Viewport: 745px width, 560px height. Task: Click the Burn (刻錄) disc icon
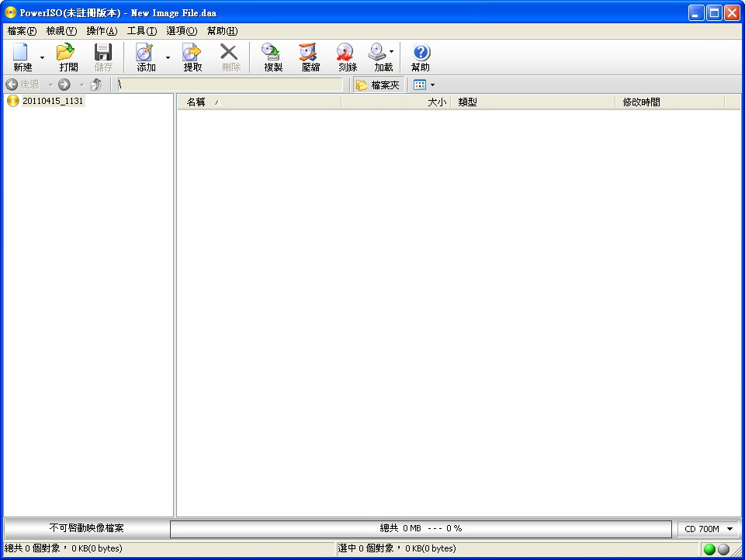[x=347, y=57]
